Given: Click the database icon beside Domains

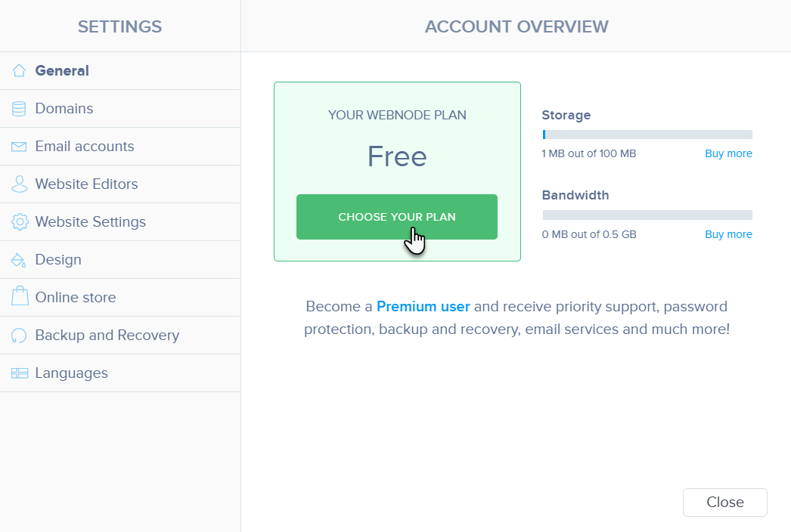Looking at the screenshot, I should [x=19, y=108].
